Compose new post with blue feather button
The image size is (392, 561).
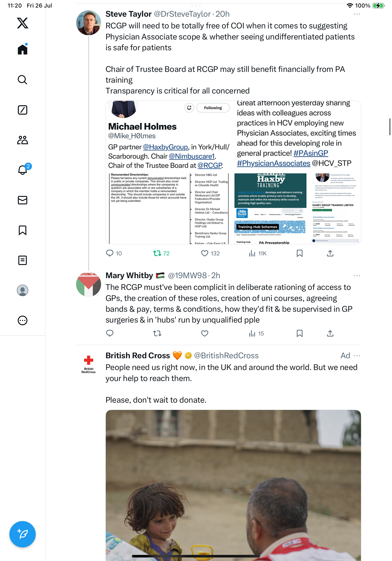pyautogui.click(x=23, y=534)
